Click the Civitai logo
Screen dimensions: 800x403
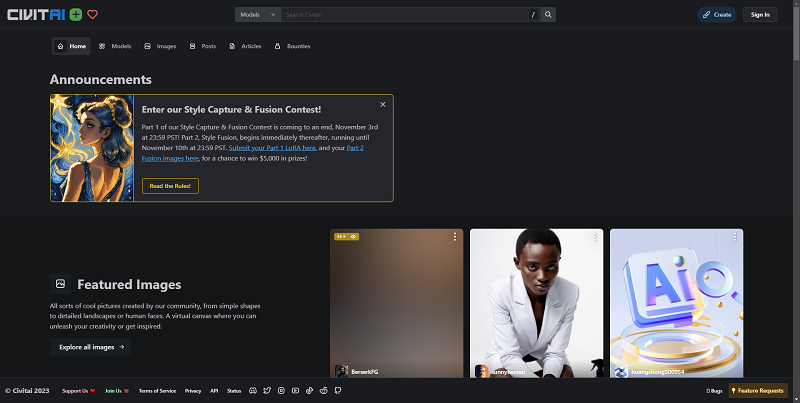36,14
